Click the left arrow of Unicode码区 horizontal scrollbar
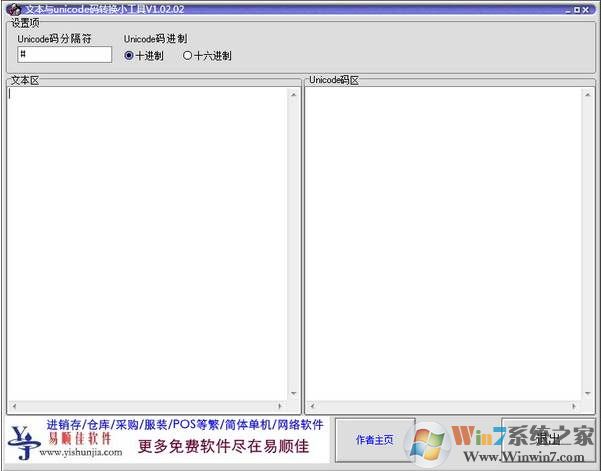 pyautogui.click(x=312, y=406)
